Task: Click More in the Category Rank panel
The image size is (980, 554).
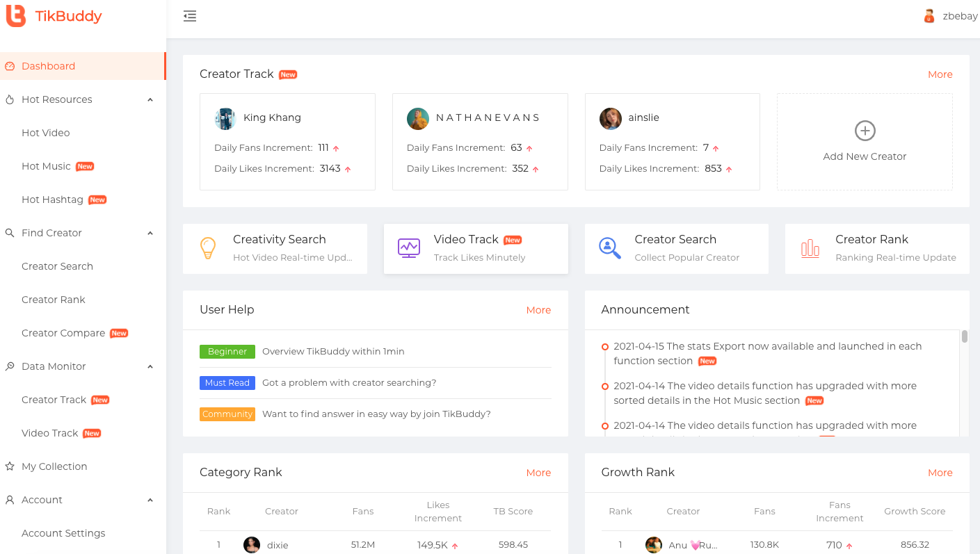Action: tap(538, 473)
